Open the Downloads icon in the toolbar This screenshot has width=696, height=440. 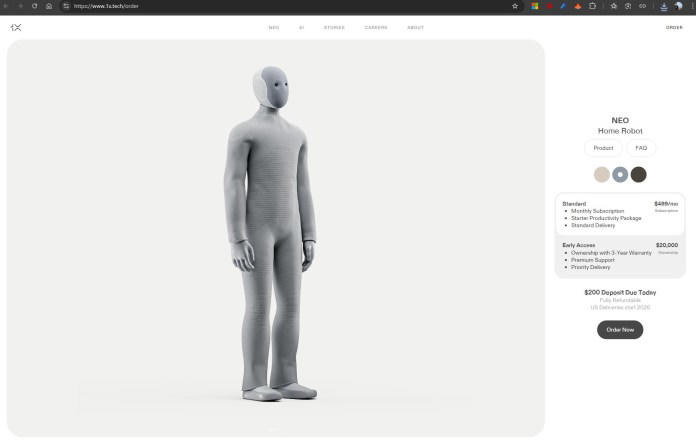[x=664, y=6]
